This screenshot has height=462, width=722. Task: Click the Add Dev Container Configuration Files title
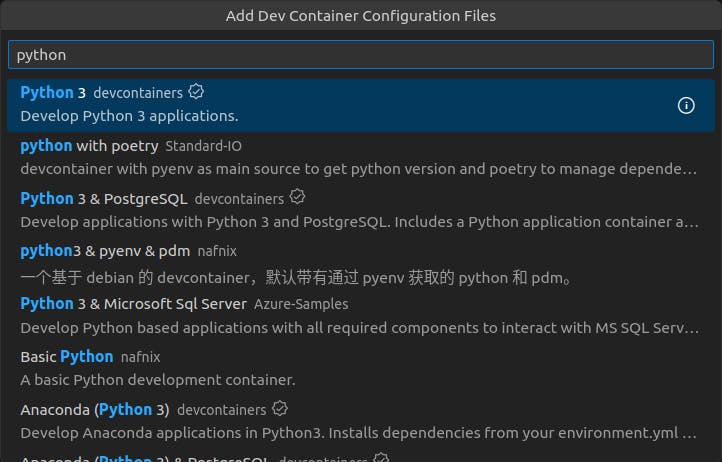pos(361,16)
